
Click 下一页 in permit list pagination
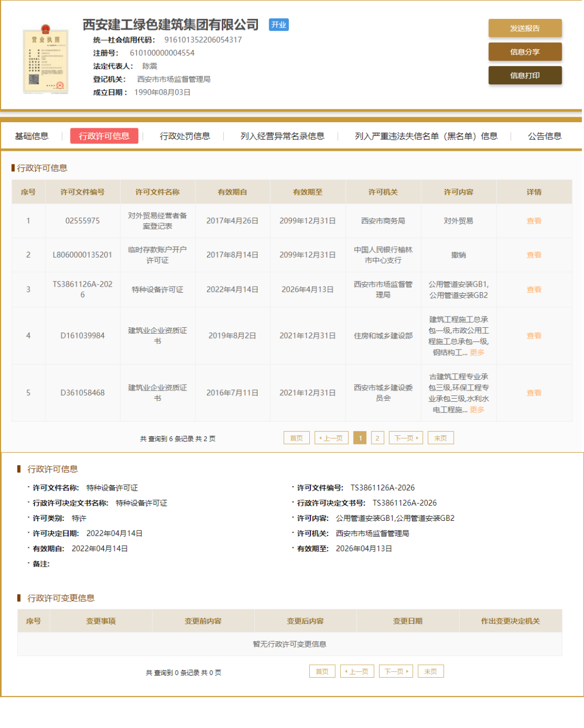pyautogui.click(x=406, y=438)
